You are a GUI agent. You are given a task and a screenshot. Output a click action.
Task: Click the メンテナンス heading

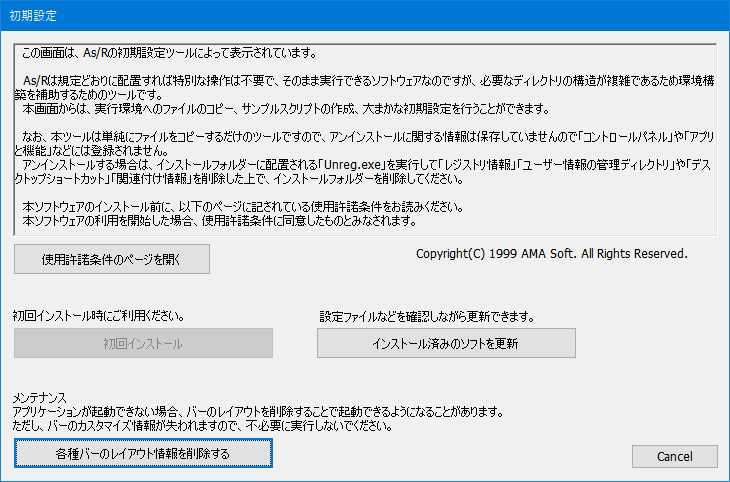pyautogui.click(x=42, y=398)
